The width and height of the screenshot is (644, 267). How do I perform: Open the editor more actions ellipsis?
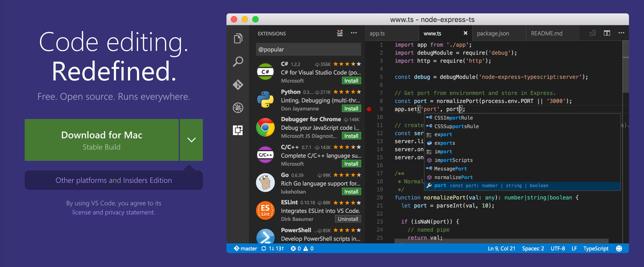(x=621, y=33)
